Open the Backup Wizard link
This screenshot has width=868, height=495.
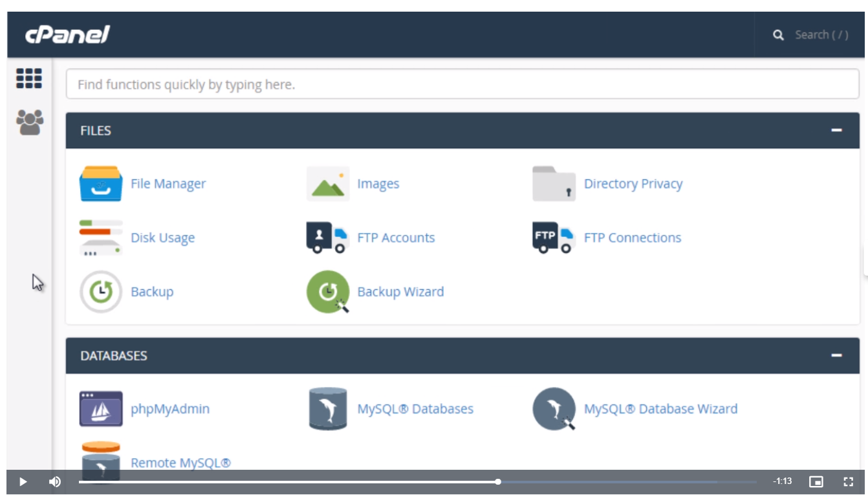(400, 292)
